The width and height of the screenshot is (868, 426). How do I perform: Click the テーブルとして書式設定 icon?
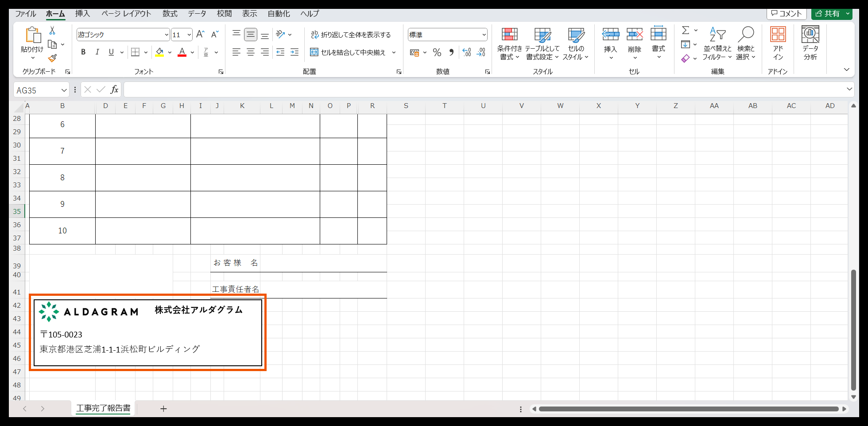click(542, 43)
